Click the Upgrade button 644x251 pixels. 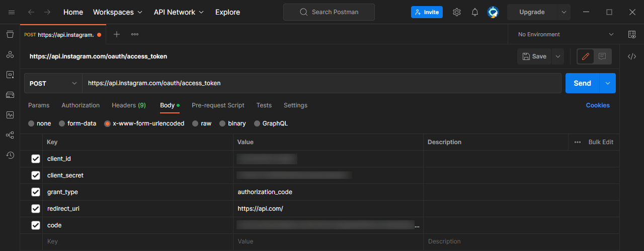[x=532, y=12]
